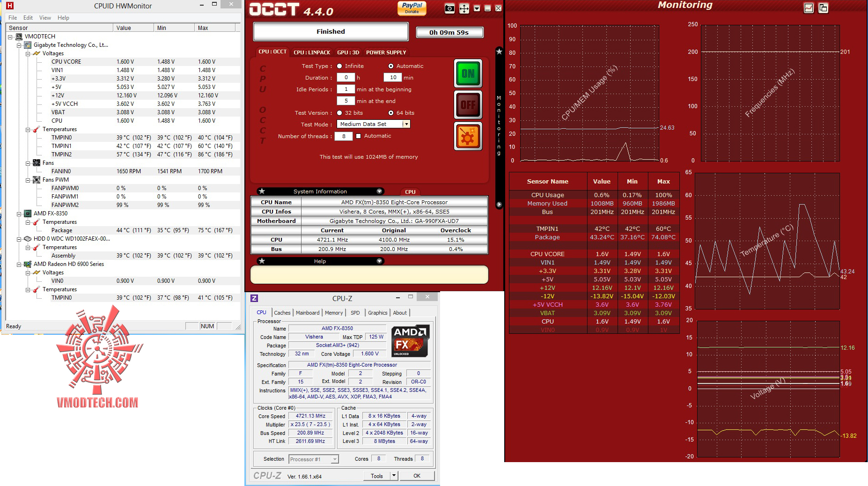Screen dimensions: 868x486
Task: Open the About tab in CPU-Z
Action: point(400,313)
